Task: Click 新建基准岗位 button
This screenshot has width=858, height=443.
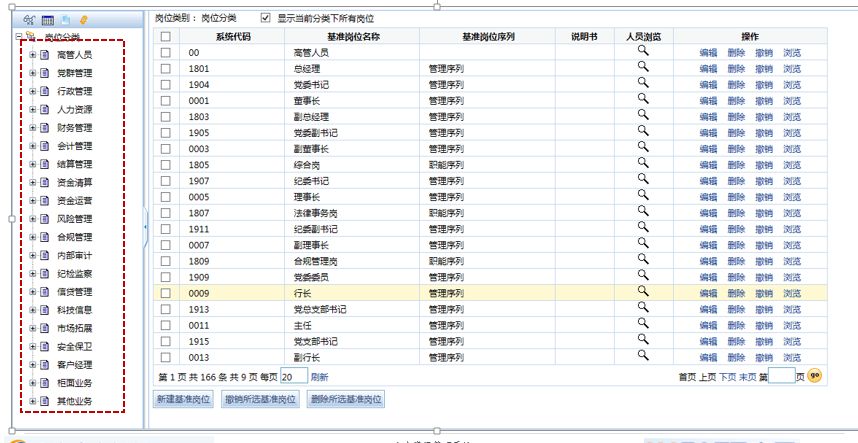Action: (183, 399)
